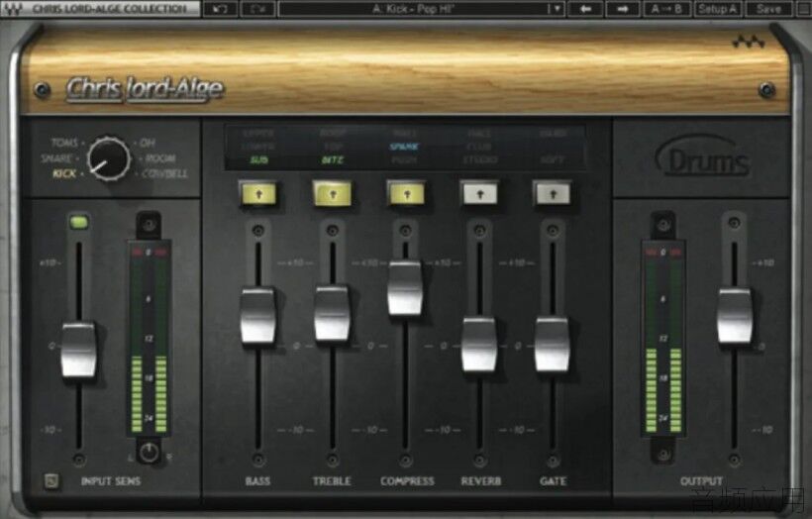
Task: Click the Chris Lord-Alge Collection title
Action: click(x=110, y=9)
